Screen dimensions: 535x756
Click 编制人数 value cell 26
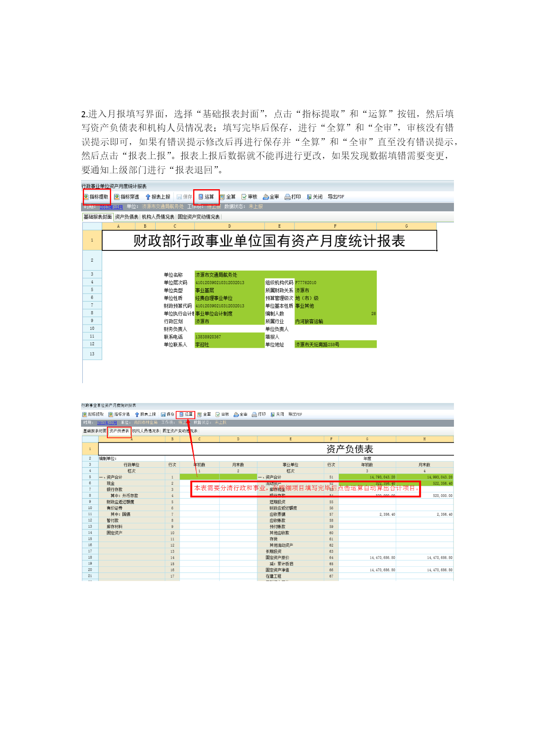tap(335, 314)
